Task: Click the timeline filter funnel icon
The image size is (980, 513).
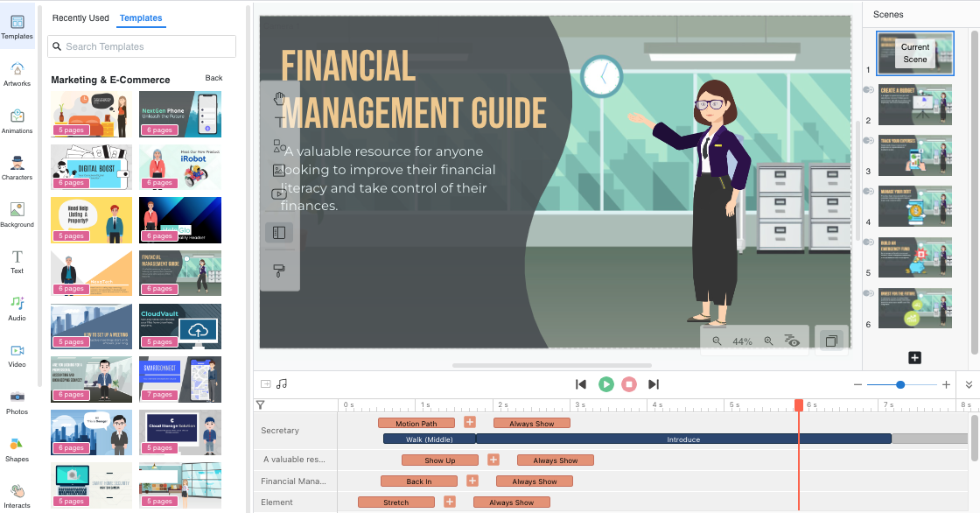Action: pyautogui.click(x=260, y=405)
